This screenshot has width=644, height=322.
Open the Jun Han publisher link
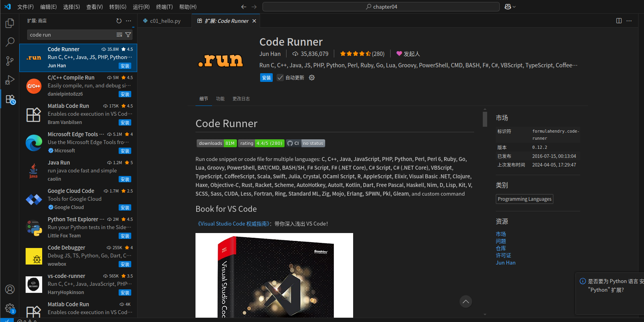click(270, 54)
